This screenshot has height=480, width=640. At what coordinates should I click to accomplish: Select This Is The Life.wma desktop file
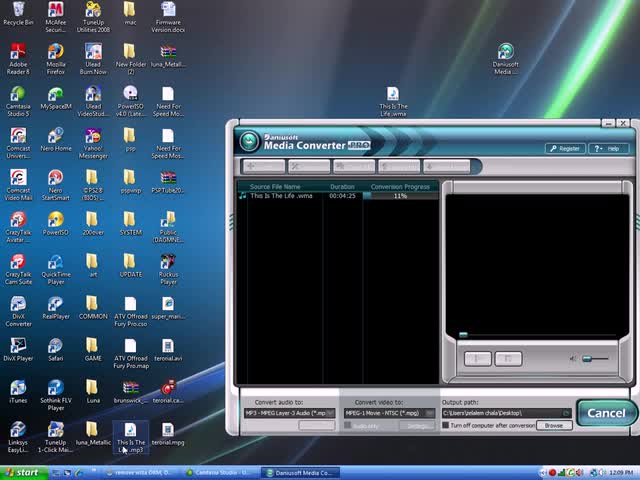pyautogui.click(x=393, y=102)
